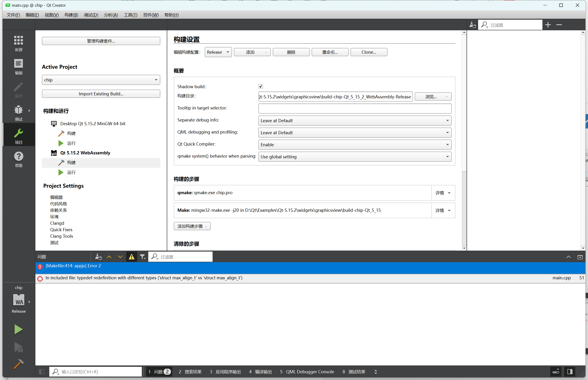Open Qt Quick Compiler dropdown
The width and height of the screenshot is (588, 380).
coord(355,145)
